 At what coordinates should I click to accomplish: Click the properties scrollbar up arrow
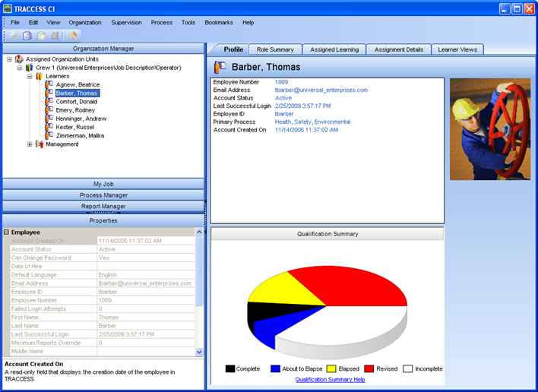point(199,232)
